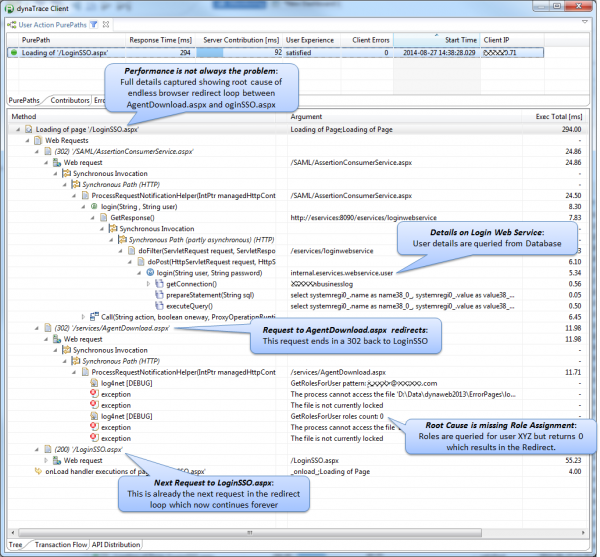
Task: Select Server Contribution value 92 bar
Action: coord(239,52)
